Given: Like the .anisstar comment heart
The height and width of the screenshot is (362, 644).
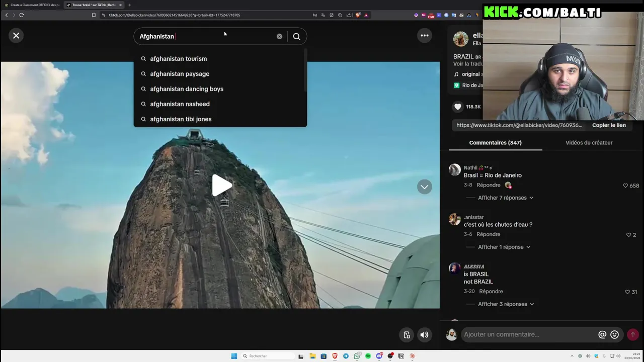Looking at the screenshot, I should coord(628,235).
